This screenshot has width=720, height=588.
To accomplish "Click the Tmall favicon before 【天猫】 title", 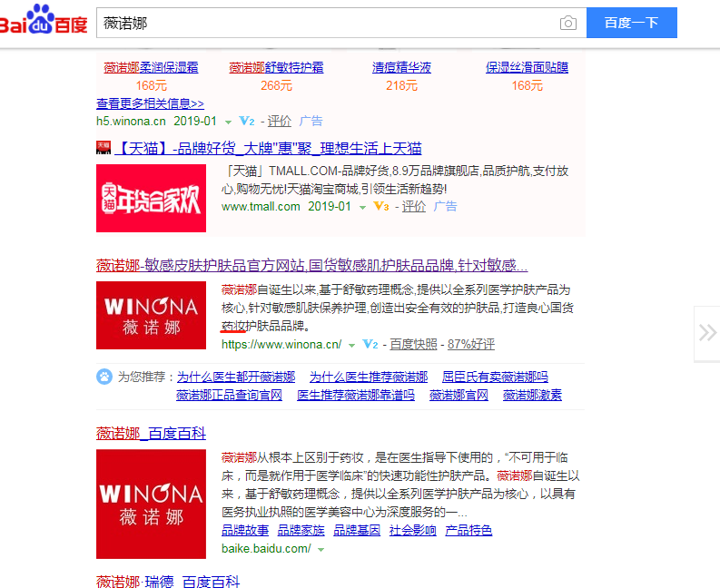I will 104,148.
